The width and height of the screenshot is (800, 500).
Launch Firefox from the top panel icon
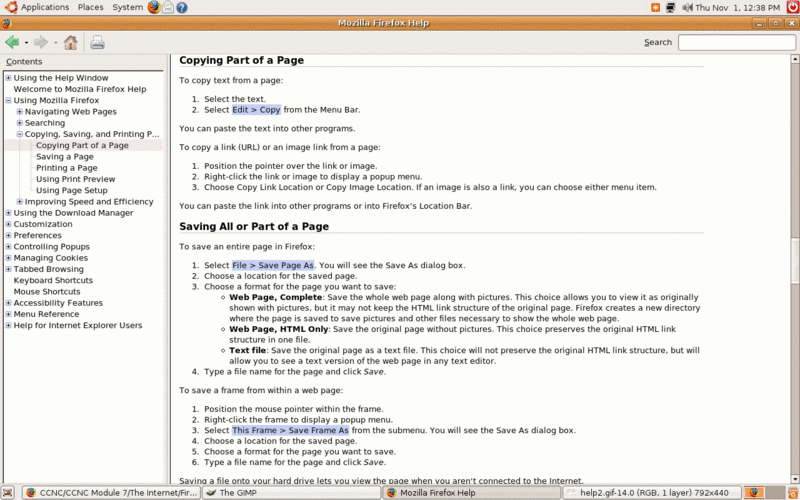(x=154, y=7)
